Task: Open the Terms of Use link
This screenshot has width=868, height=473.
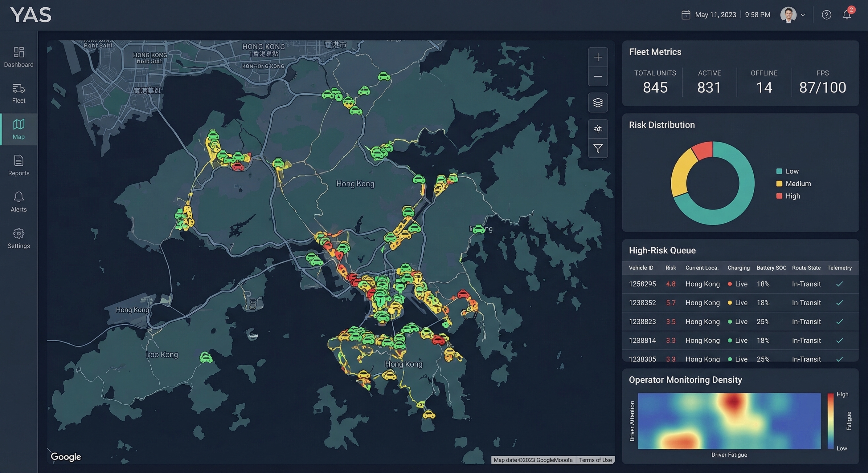Action: click(x=595, y=460)
